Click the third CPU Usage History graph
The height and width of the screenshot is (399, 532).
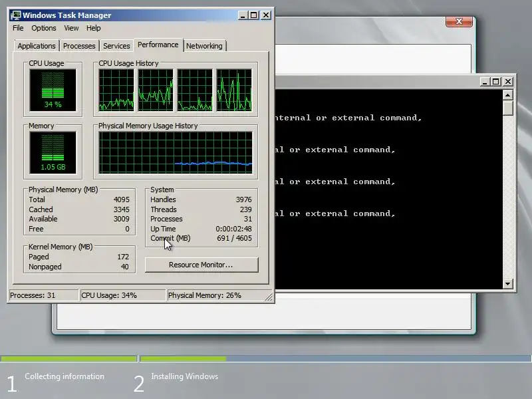(195, 90)
